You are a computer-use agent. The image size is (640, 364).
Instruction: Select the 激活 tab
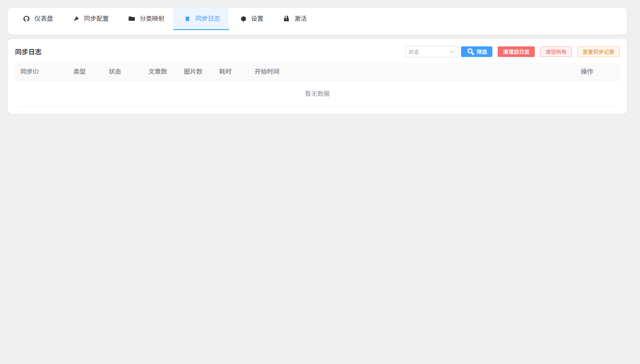[x=301, y=19]
